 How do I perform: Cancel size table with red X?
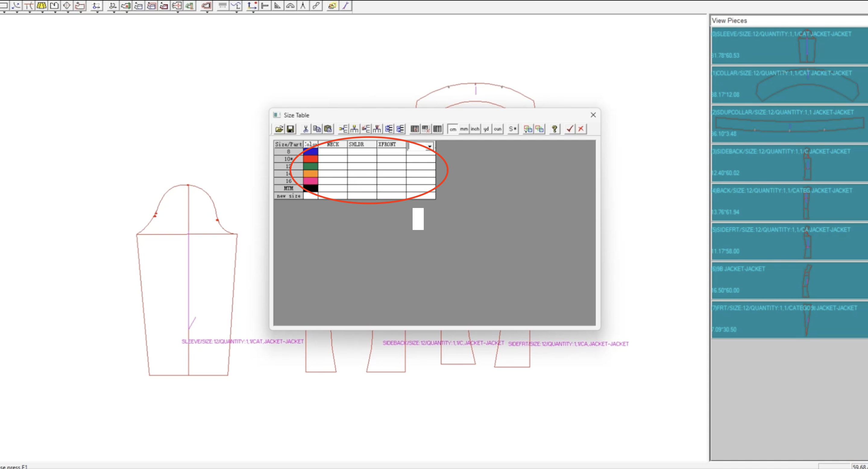(581, 129)
